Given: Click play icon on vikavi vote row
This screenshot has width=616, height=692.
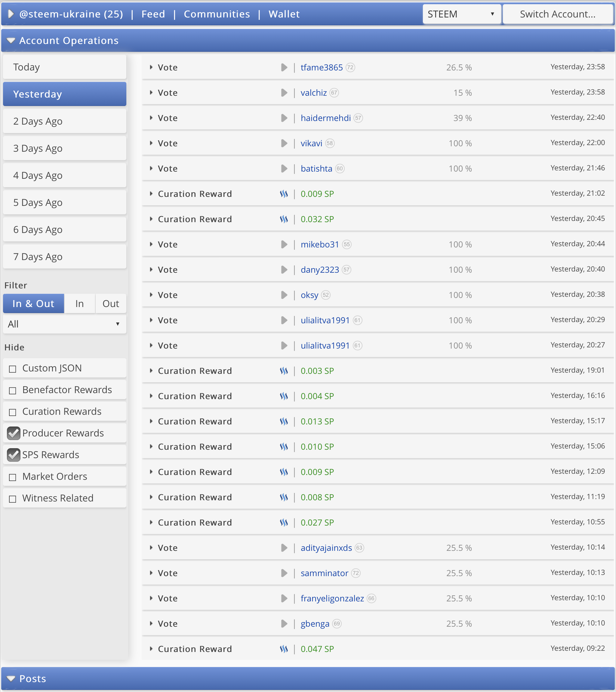Looking at the screenshot, I should (x=284, y=143).
